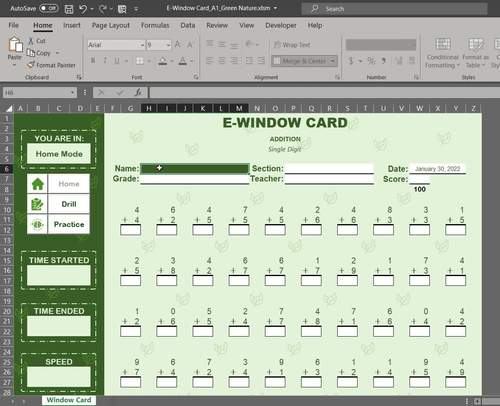The height and width of the screenshot is (406, 500).
Task: Click the Bottom Align icon
Action: [x=234, y=44]
